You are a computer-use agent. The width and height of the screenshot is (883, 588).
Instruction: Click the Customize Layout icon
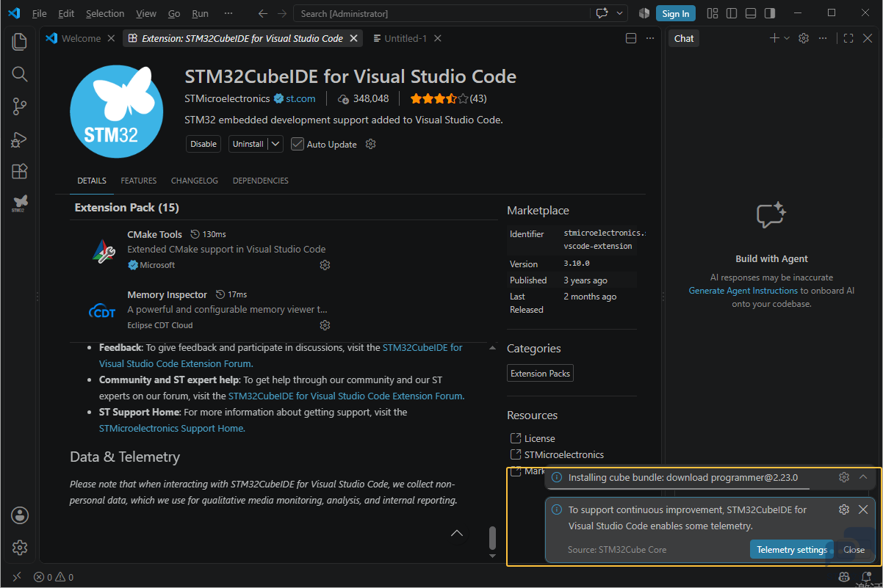tap(712, 13)
